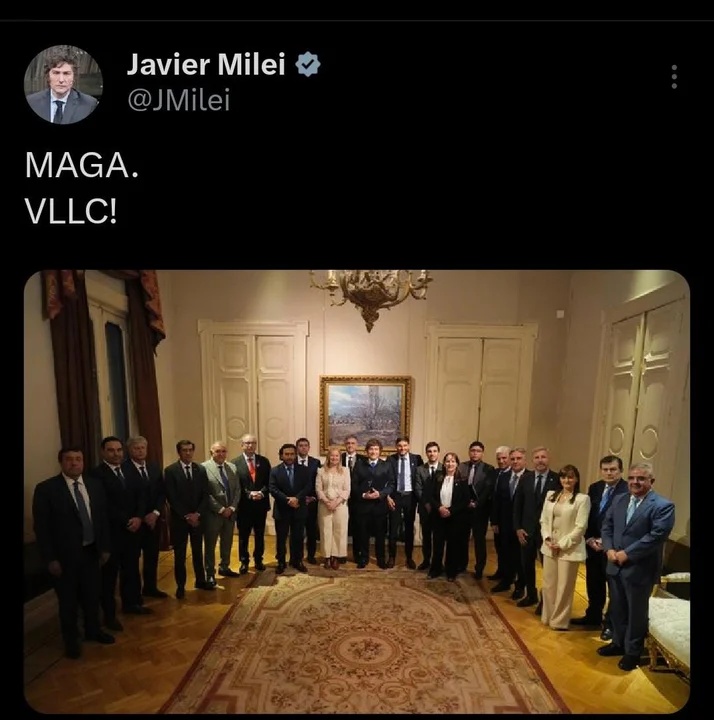Open the three-dot more options menu

click(x=674, y=77)
